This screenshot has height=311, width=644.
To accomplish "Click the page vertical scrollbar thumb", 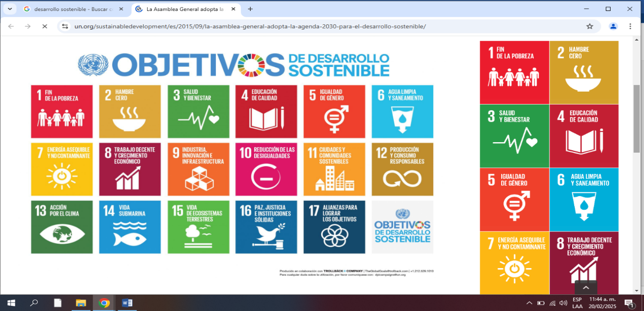I will pos(636,119).
